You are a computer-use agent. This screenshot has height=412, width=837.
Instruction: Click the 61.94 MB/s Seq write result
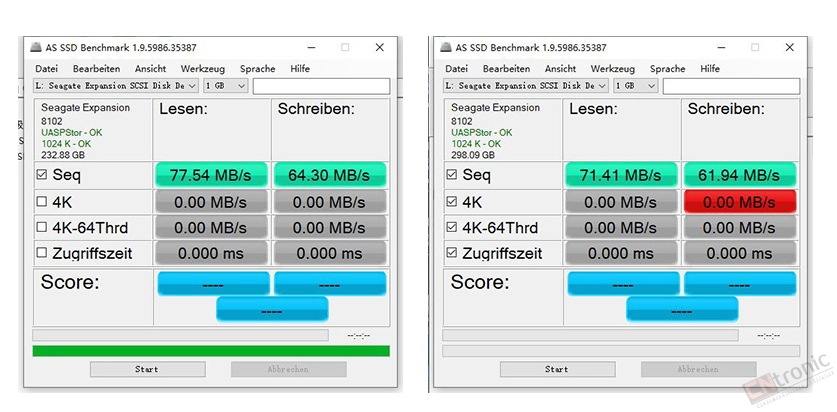click(739, 175)
